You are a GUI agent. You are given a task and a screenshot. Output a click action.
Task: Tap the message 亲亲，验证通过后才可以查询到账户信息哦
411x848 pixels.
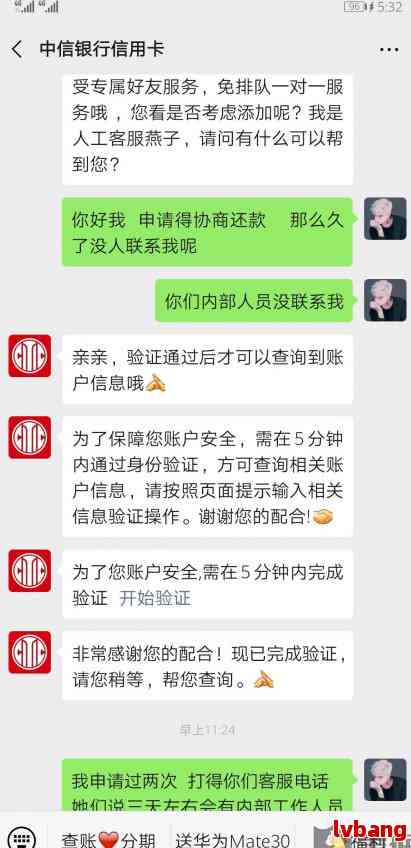[x=208, y=369]
